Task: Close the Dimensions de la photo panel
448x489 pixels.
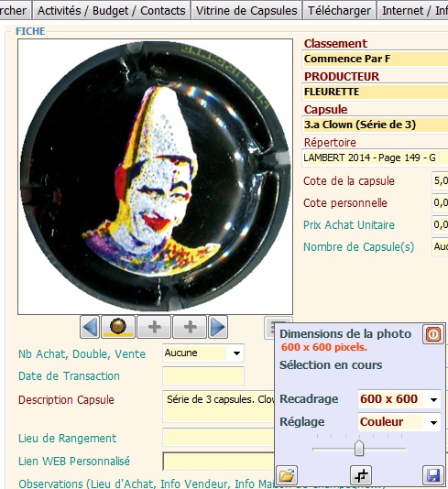Action: point(433,334)
